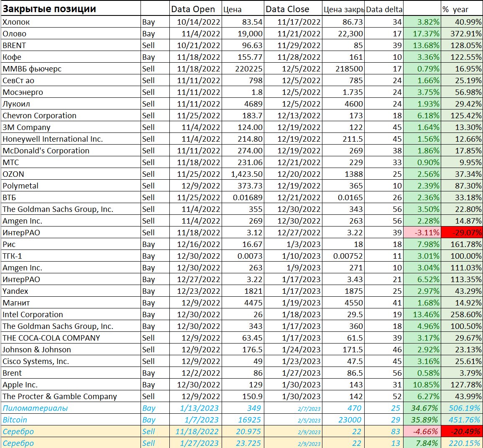Select the '220.15%' cell
This screenshot has width=483, height=448.
(x=462, y=443)
